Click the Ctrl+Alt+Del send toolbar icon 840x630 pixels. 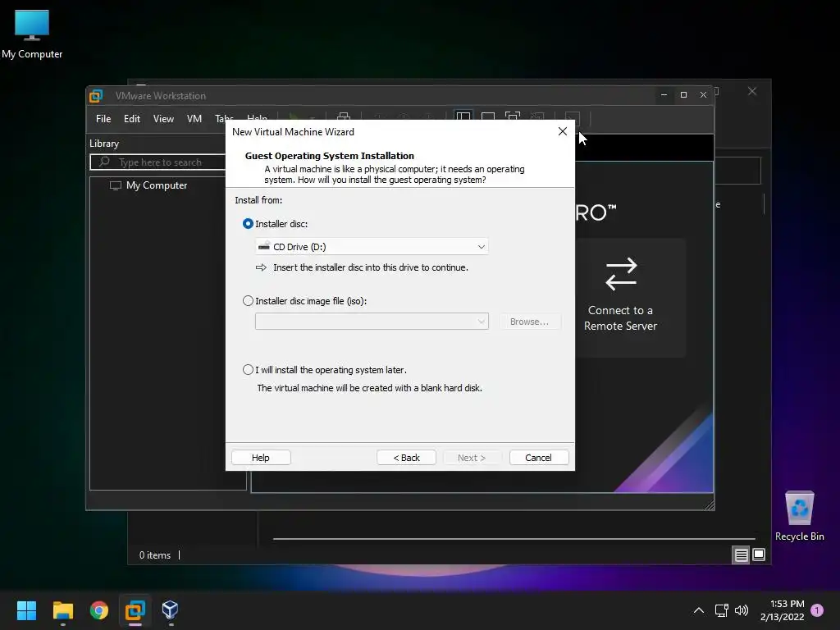[344, 116]
